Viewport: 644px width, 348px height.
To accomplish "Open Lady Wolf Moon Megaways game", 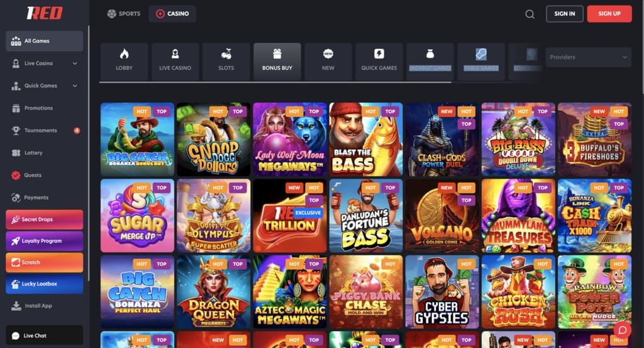I will (290, 139).
